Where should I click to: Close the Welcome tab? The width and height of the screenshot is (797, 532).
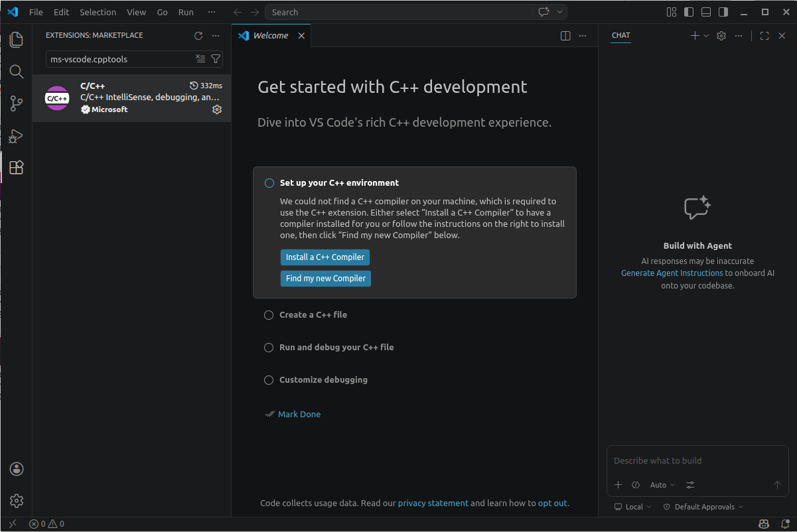click(301, 36)
